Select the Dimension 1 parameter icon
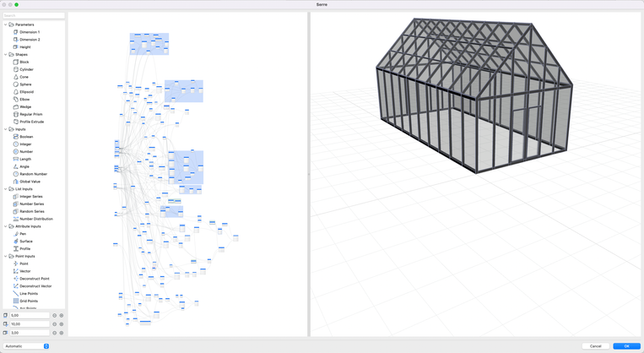Viewport: 644px width, 353px height. pos(15,32)
